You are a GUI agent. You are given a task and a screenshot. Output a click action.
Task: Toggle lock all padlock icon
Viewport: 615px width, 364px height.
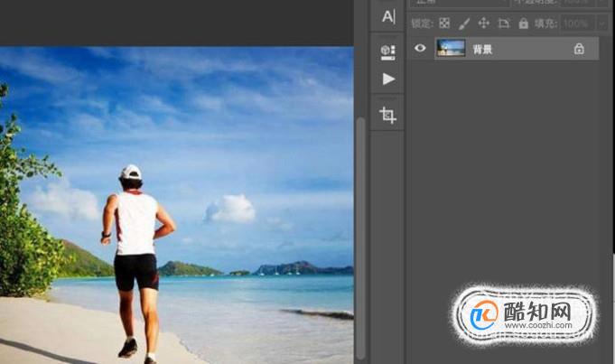tap(524, 23)
